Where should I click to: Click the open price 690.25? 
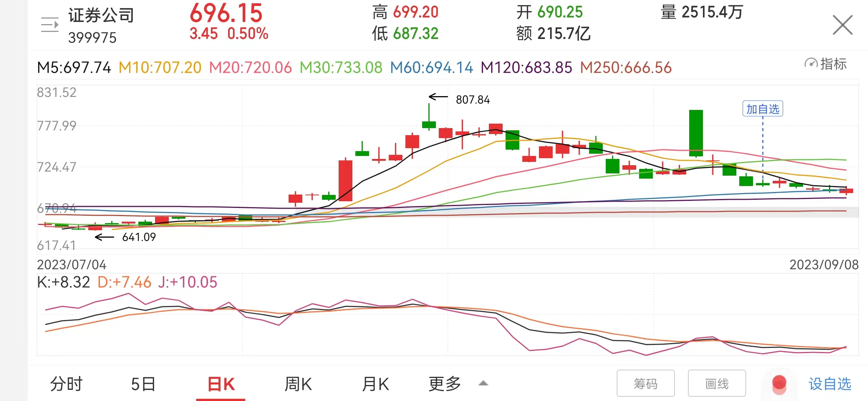point(560,12)
